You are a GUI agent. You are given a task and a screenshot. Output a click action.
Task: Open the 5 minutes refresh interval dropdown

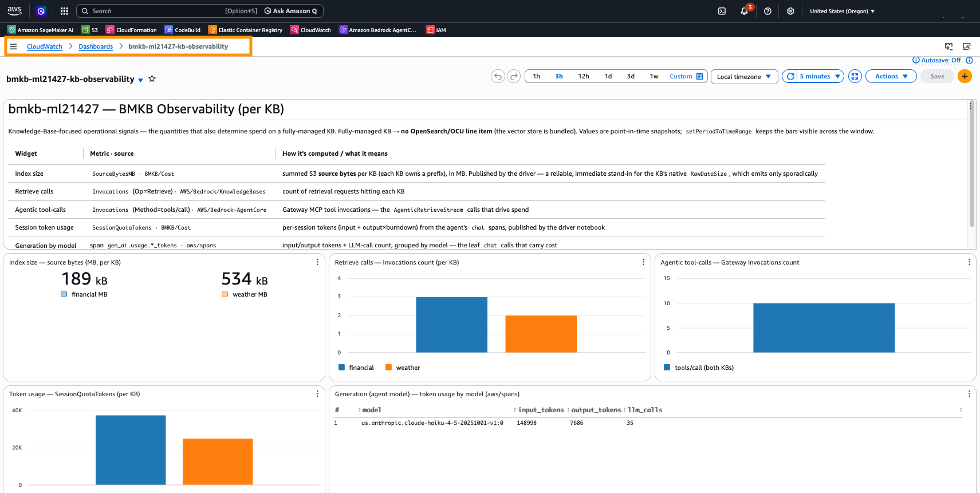820,76
